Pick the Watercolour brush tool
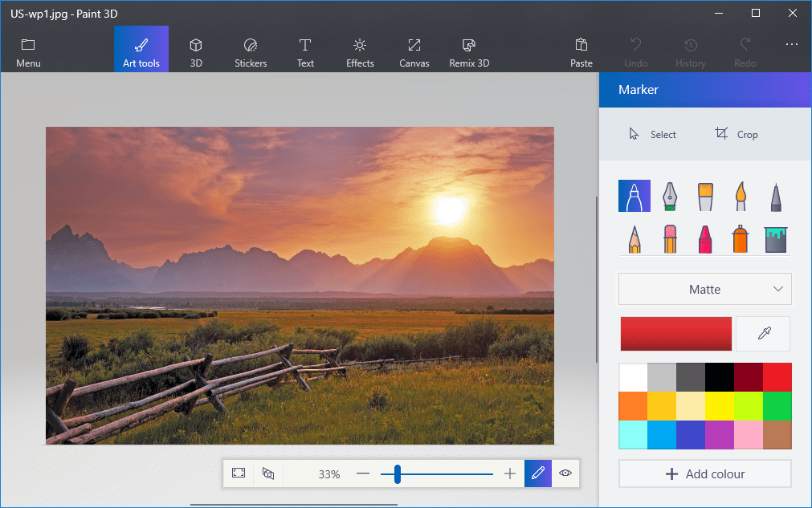 (740, 196)
